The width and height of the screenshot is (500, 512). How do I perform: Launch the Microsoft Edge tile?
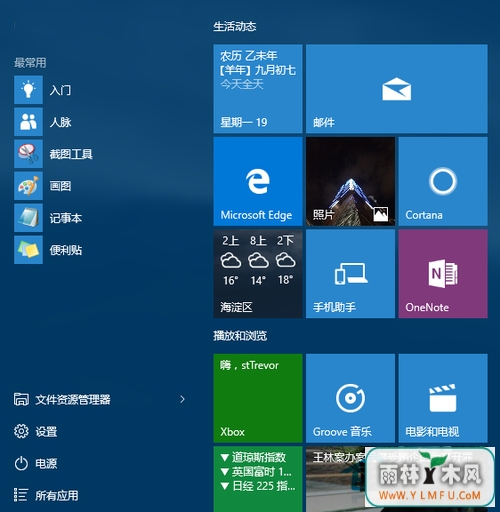tap(258, 181)
